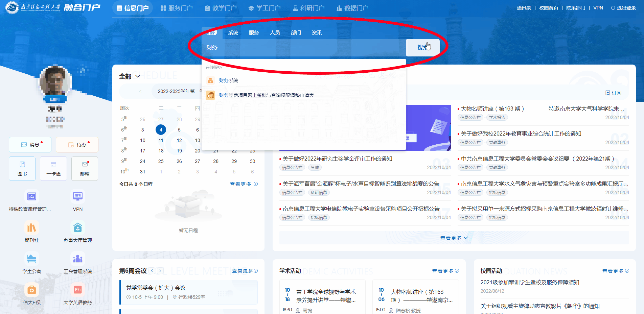Open the 图书 library shortcut
The width and height of the screenshot is (644, 314).
tap(22, 168)
